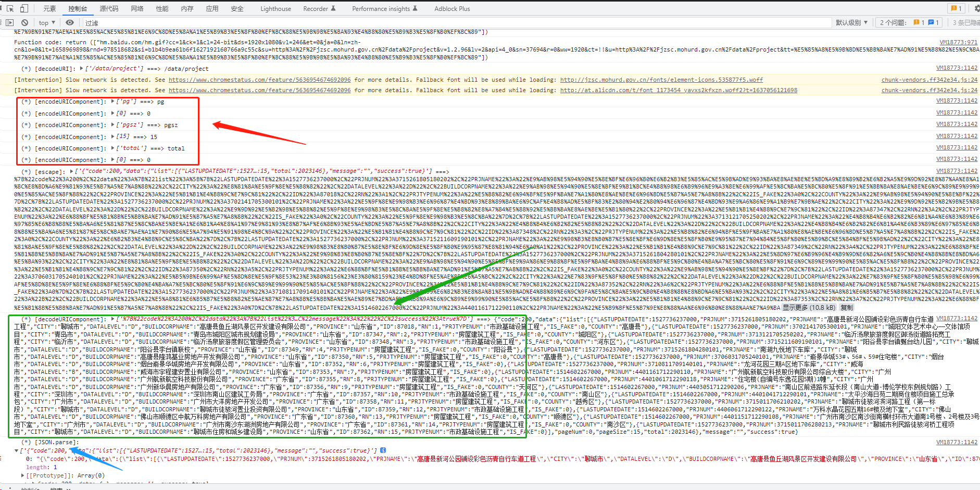Switch to the 元素 tab

pyautogui.click(x=49, y=8)
